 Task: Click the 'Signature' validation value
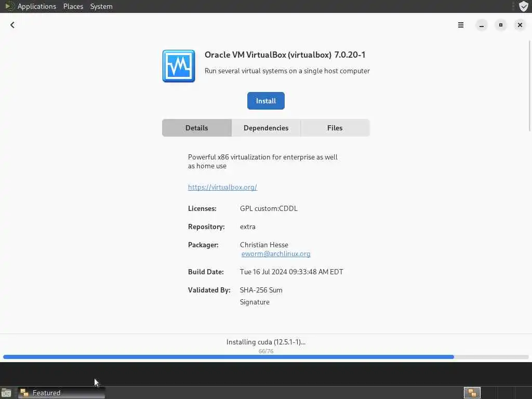point(255,302)
